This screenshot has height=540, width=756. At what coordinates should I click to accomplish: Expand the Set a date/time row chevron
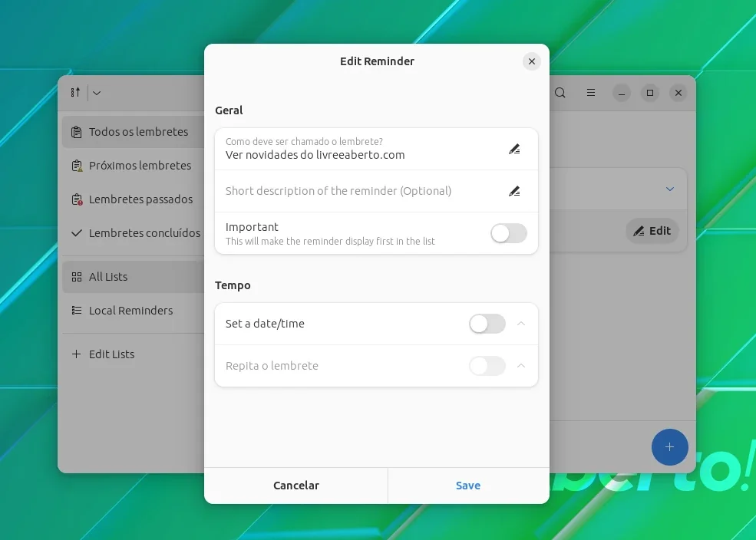520,324
